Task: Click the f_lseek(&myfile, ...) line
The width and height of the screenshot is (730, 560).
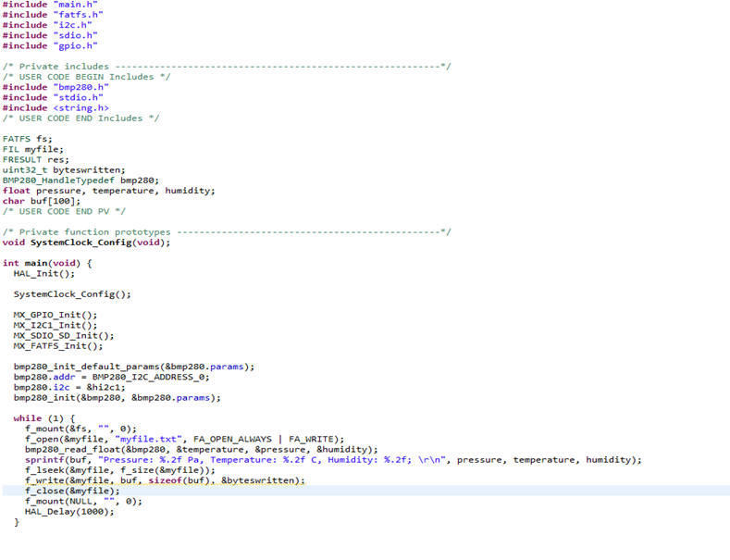Action: 120,470
